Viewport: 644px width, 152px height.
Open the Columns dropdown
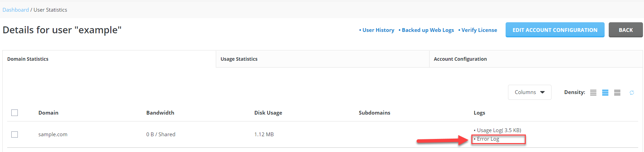coord(530,92)
